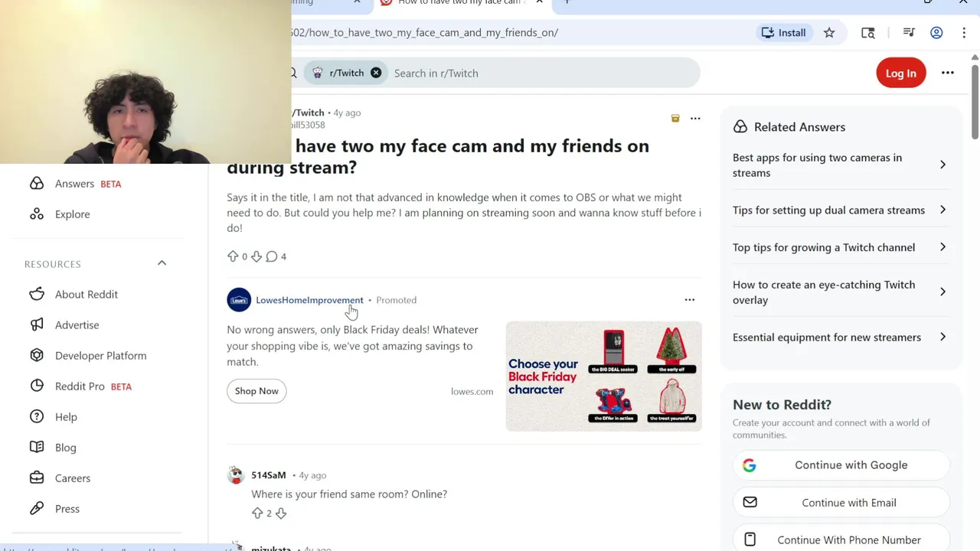Click the Black Friday ad image
Viewport: 980px width, 551px height.
click(603, 376)
